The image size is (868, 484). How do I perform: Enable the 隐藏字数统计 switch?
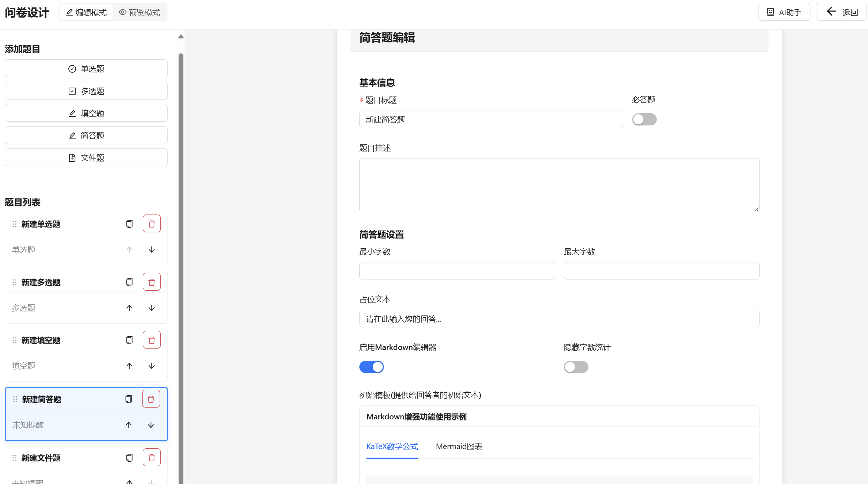tap(576, 367)
